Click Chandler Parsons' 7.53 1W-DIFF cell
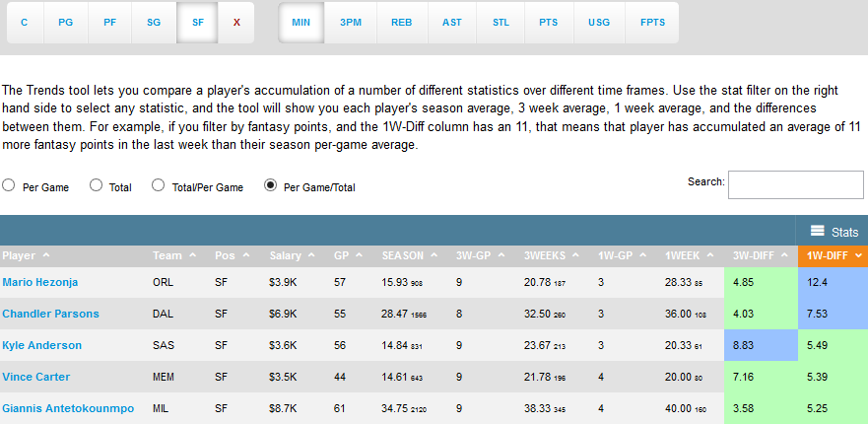 (834, 315)
